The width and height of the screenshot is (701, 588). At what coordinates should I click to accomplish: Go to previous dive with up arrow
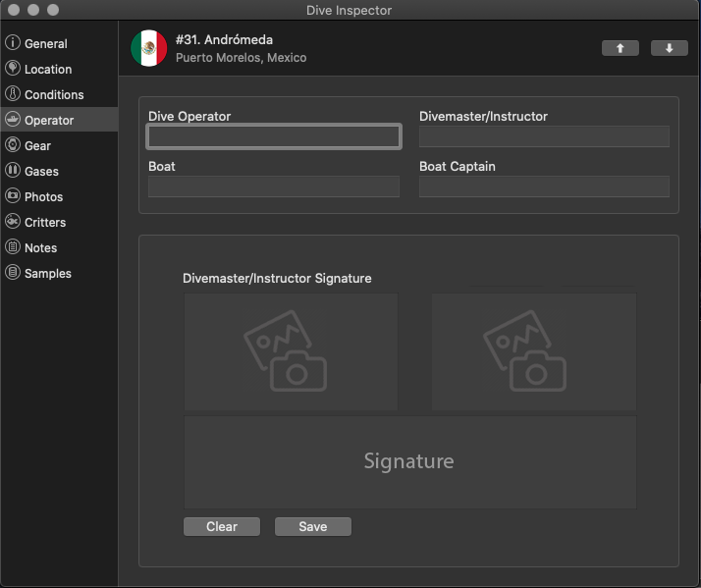pos(620,48)
